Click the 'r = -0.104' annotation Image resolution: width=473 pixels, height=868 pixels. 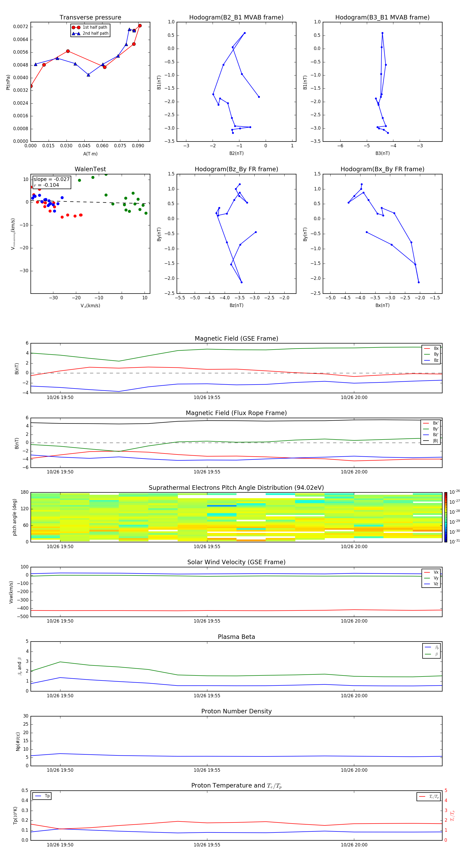click(47, 185)
